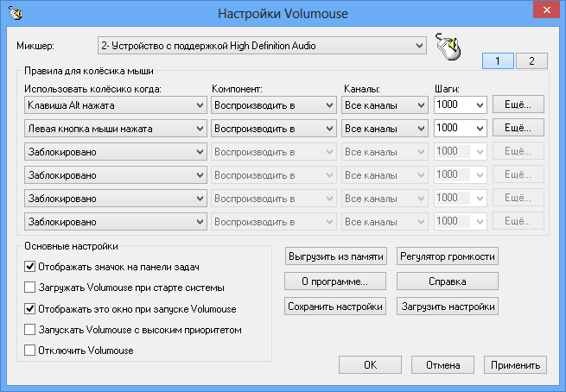This screenshot has width=566, height=392.
Task: Open the 'Клавиша Alt нажата' condition dropdown
Action: pos(116,105)
